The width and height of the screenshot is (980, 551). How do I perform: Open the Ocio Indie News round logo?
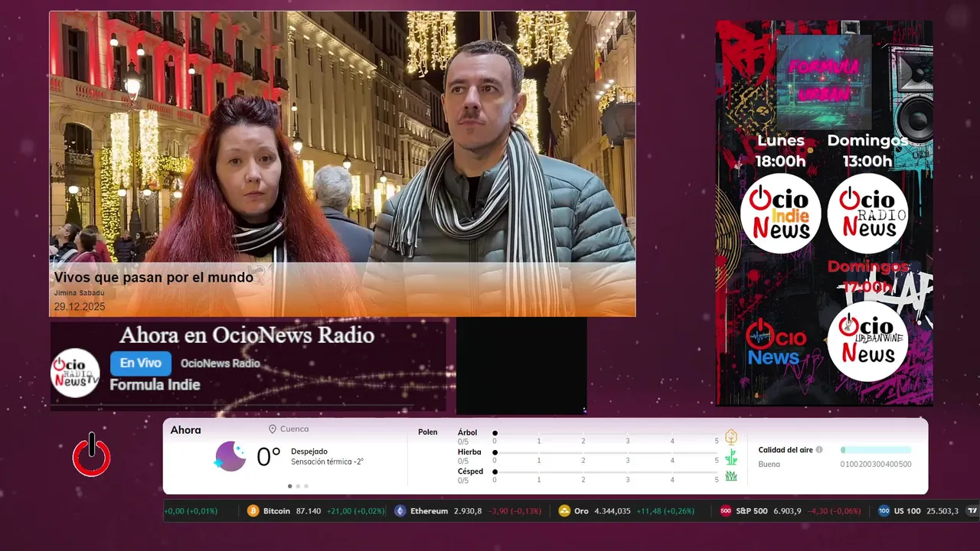click(780, 214)
